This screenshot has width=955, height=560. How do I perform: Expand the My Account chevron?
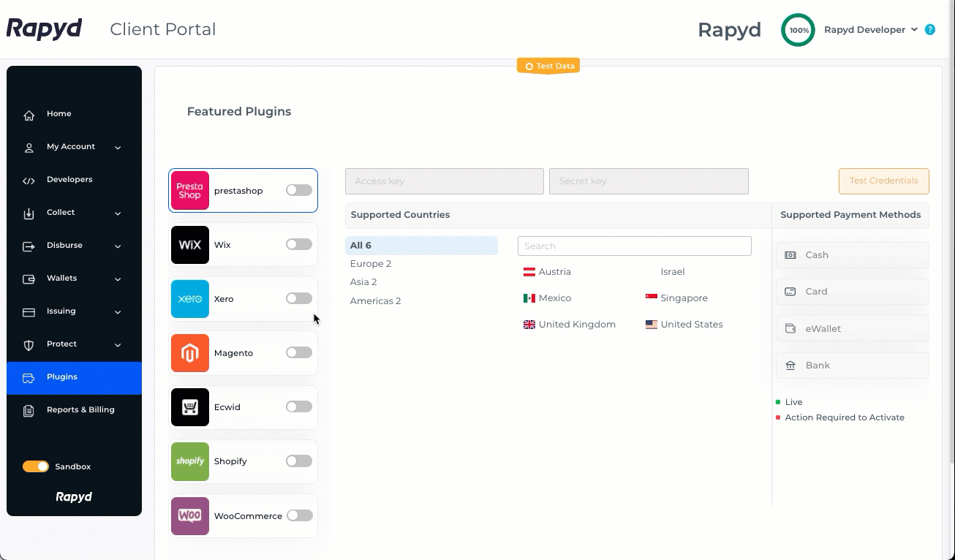pos(118,148)
